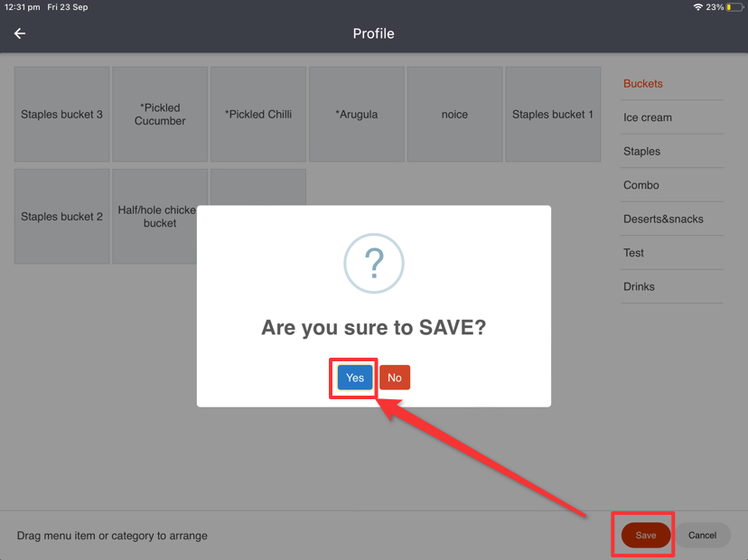This screenshot has width=748, height=560.
Task: Select the Deserts&snacks category
Action: (663, 219)
